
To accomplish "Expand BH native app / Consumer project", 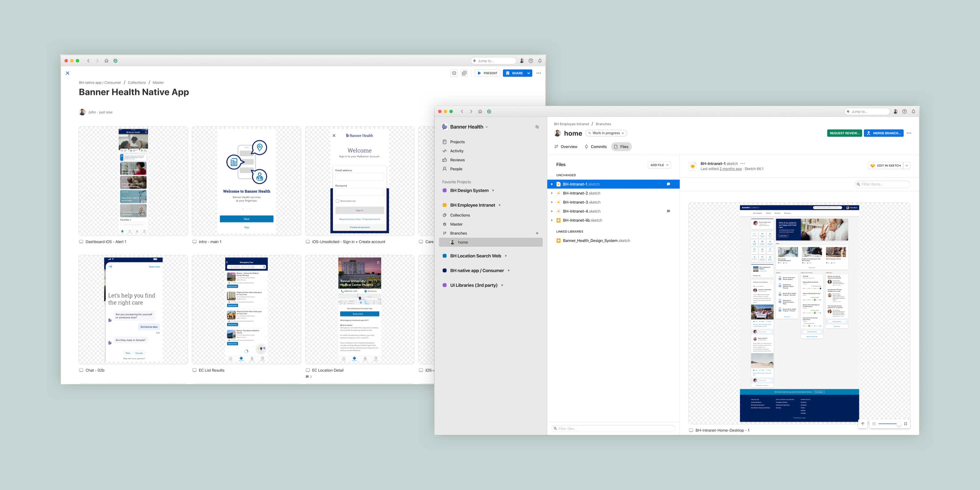I will coord(509,271).
